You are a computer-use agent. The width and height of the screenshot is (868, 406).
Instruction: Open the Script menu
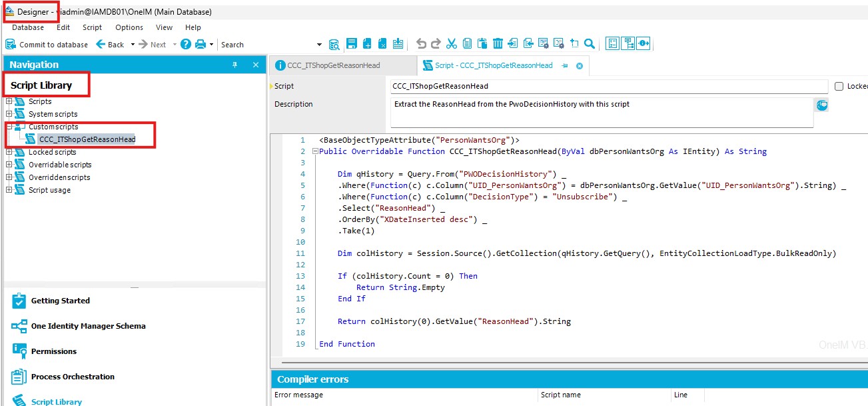point(92,27)
